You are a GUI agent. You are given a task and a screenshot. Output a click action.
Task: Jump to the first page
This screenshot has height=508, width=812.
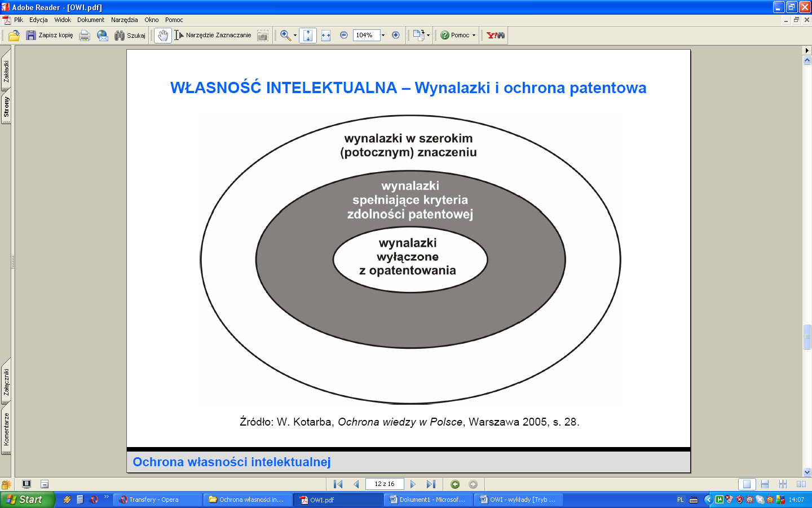click(x=338, y=484)
